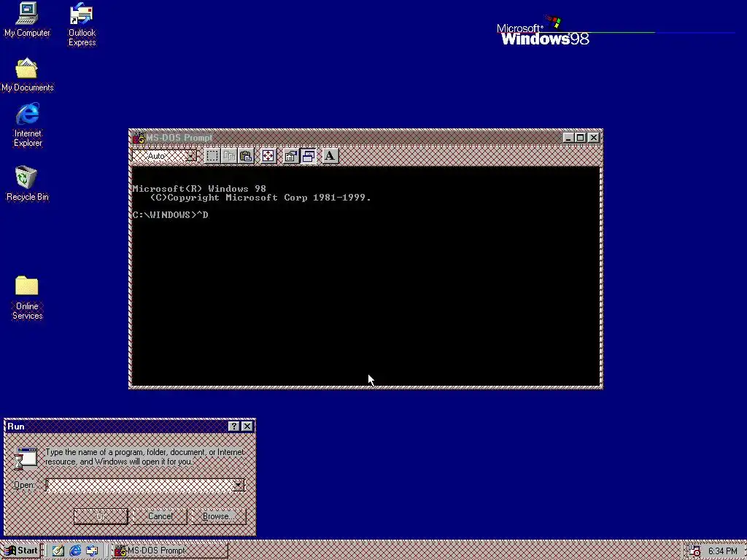Close the MS-DOS Prompt window
This screenshot has width=747, height=560.
click(x=594, y=138)
